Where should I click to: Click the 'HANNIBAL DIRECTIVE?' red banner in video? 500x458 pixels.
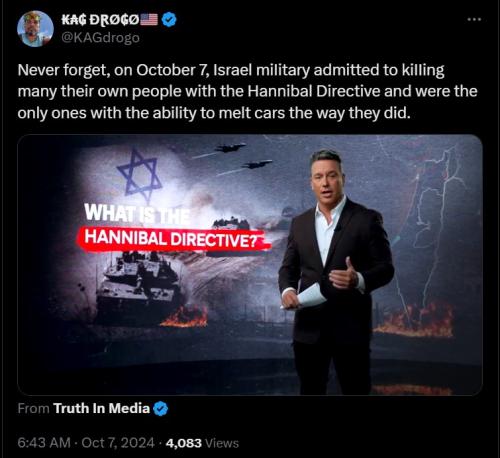click(173, 239)
